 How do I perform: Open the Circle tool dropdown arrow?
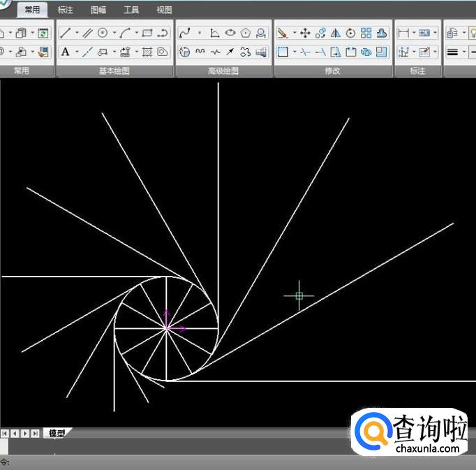coord(113,33)
